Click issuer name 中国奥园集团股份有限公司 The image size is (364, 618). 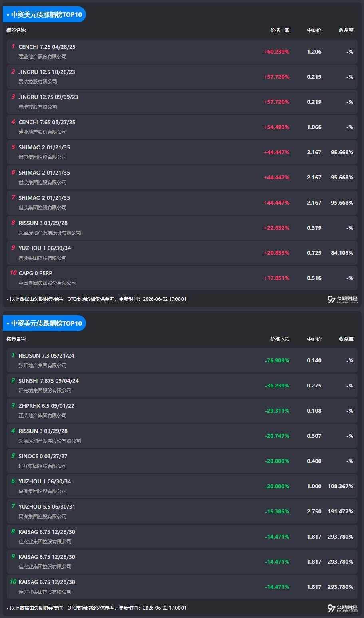pyautogui.click(x=47, y=283)
